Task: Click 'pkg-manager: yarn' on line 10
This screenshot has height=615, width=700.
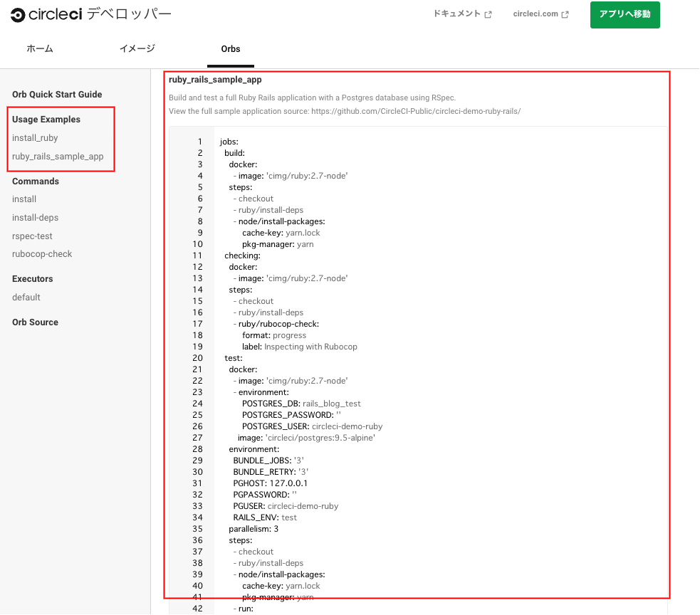Action: coord(278,244)
